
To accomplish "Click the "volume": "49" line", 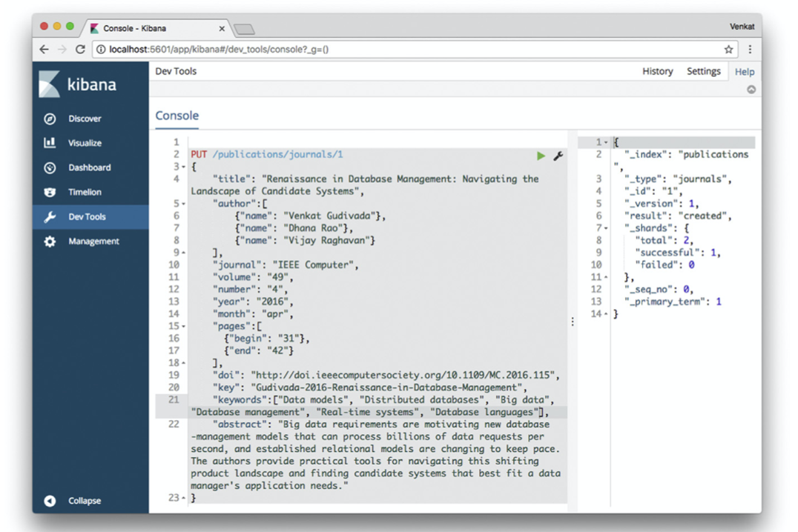I will 253,277.
